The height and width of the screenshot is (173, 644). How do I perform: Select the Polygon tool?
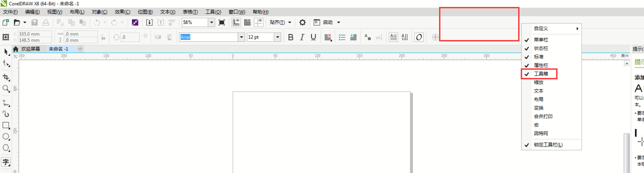[x=6, y=148]
